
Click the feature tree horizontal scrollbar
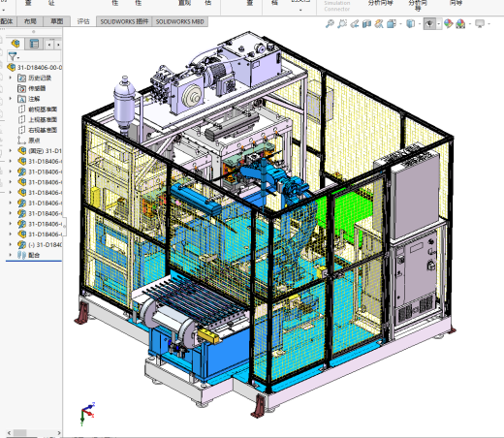pyautogui.click(x=34, y=433)
